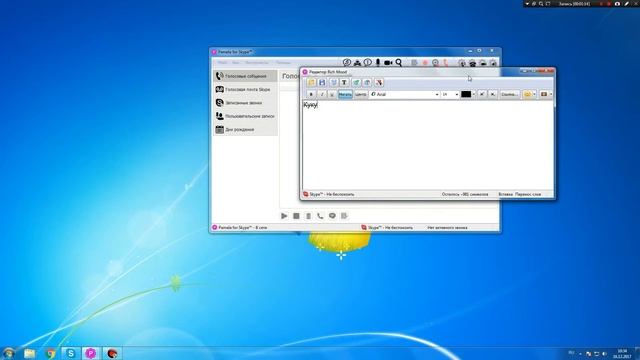Toggle bold formatting in mood editor
This screenshot has height=360, width=640.
click(311, 94)
